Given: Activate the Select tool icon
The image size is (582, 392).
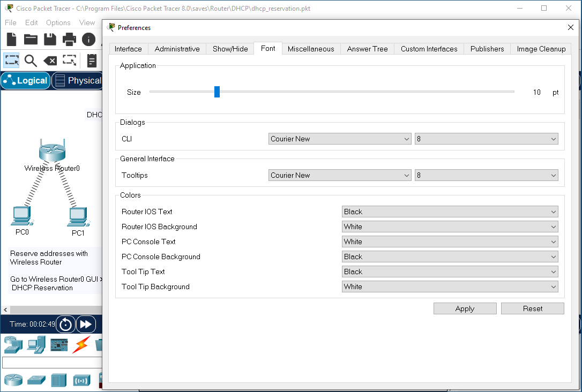Looking at the screenshot, I should [11, 60].
